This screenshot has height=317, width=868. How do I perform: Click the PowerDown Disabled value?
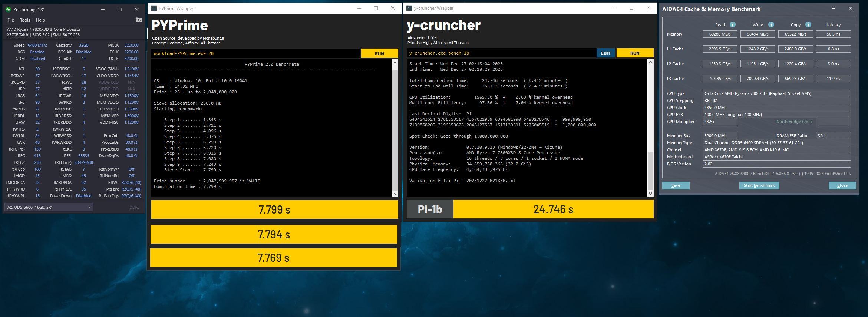[x=83, y=196]
